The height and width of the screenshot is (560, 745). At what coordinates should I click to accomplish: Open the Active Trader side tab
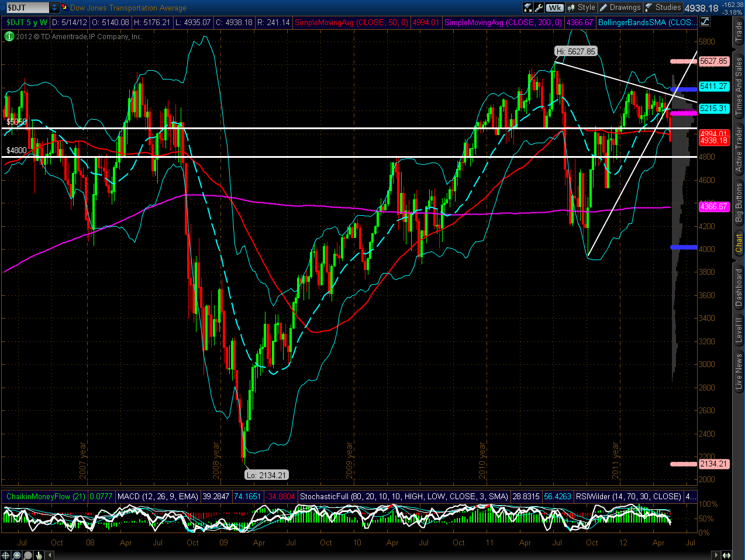739,150
